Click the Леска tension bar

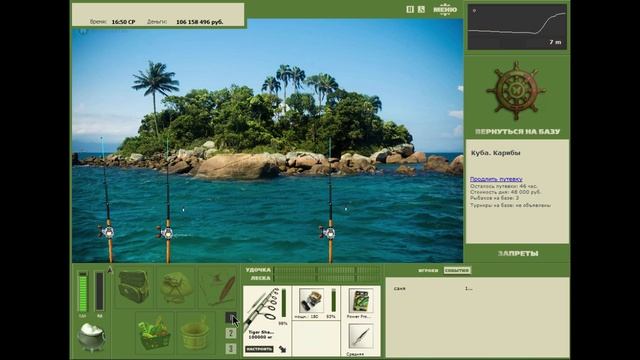click(327, 278)
